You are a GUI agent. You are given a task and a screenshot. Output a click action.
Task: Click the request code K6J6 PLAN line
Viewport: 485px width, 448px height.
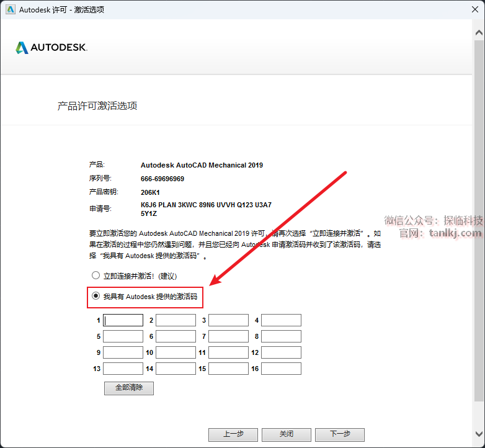[x=206, y=205]
